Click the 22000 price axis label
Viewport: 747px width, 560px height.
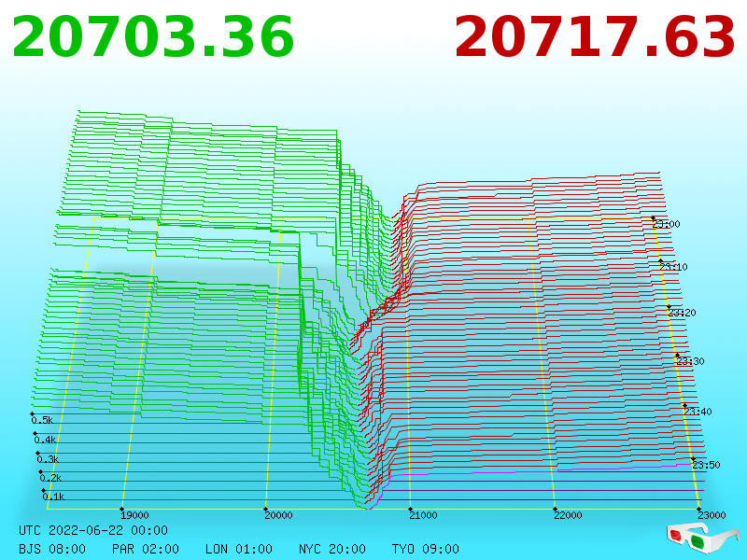[568, 515]
